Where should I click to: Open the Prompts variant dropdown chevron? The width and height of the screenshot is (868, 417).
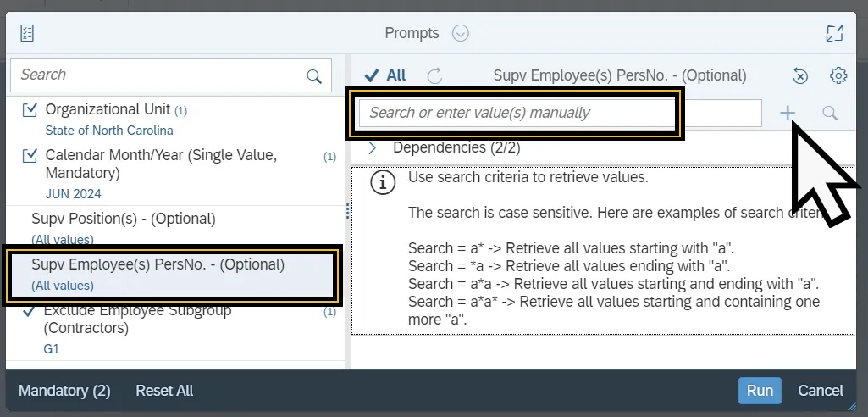tap(461, 34)
